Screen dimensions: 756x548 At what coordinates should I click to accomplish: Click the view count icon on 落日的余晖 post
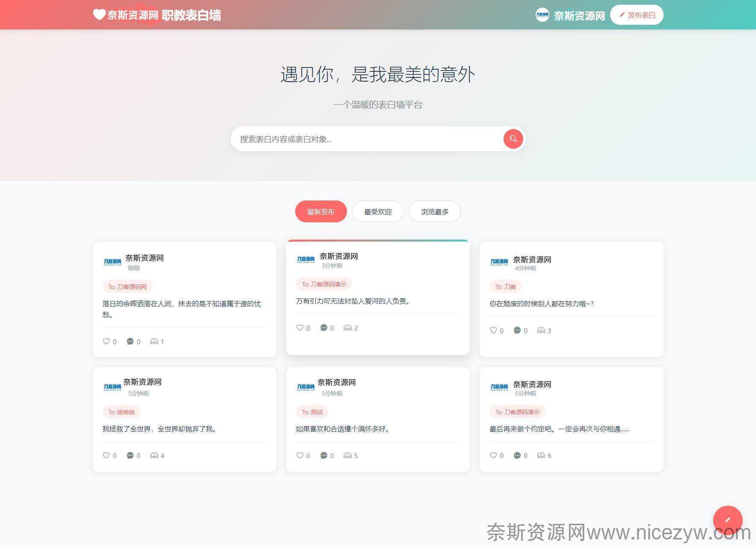click(154, 341)
